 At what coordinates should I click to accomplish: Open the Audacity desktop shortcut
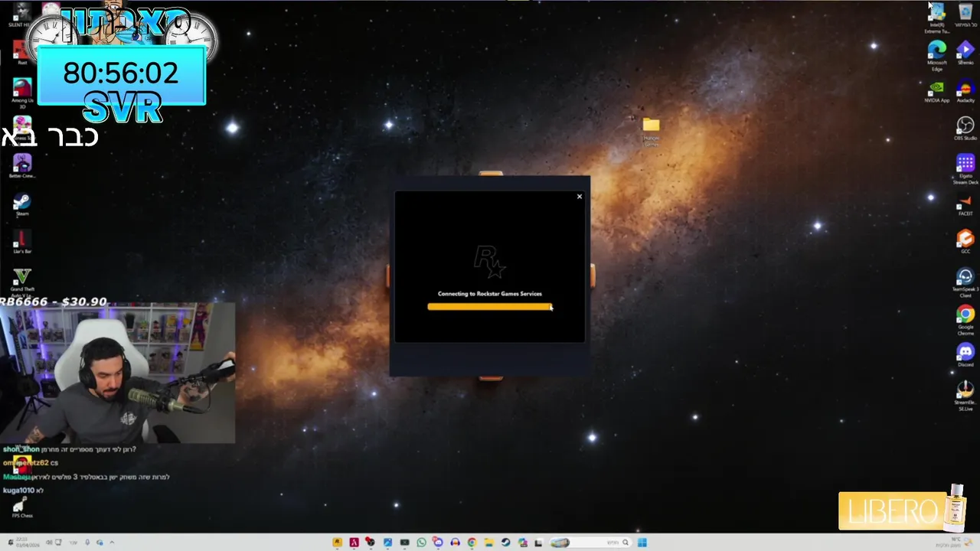[x=965, y=91]
